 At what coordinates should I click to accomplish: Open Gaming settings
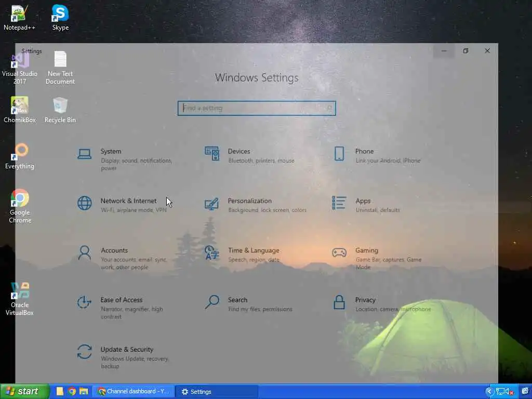[377, 258]
